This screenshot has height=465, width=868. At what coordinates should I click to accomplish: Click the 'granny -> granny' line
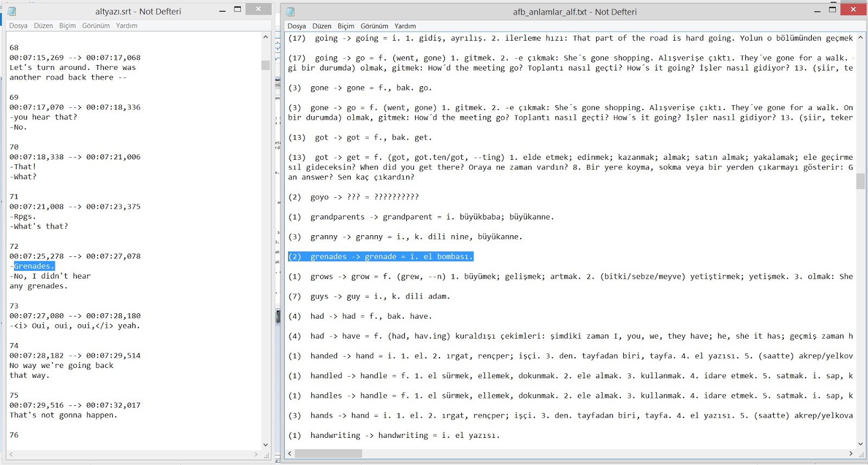405,237
